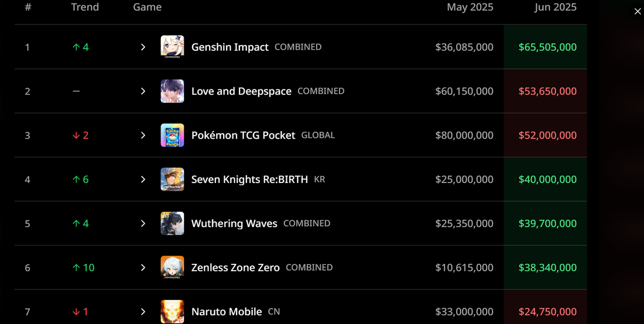Click the Love and Deepspace app icon
This screenshot has width=644, height=324.
172,91
